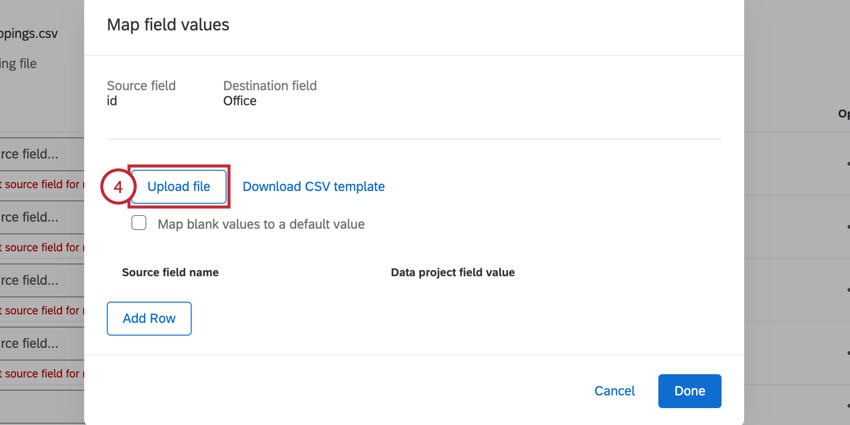Click the red step 4 circle marker

[x=117, y=187]
